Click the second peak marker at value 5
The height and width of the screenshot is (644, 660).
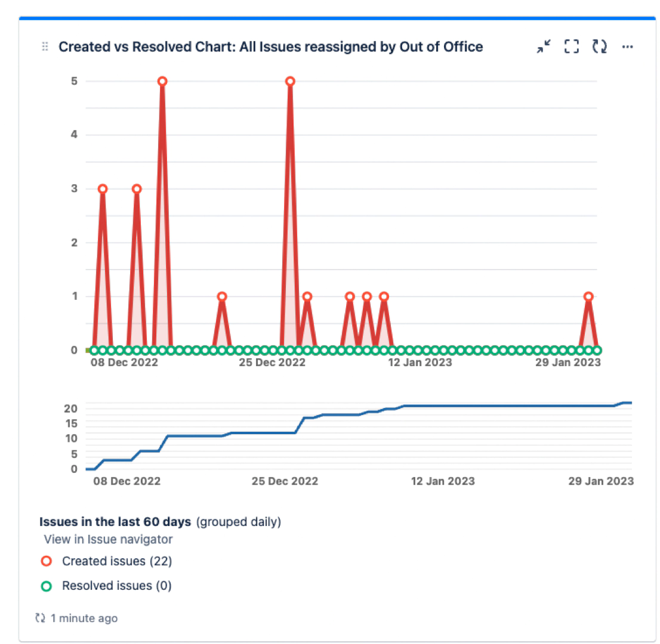[x=290, y=81]
